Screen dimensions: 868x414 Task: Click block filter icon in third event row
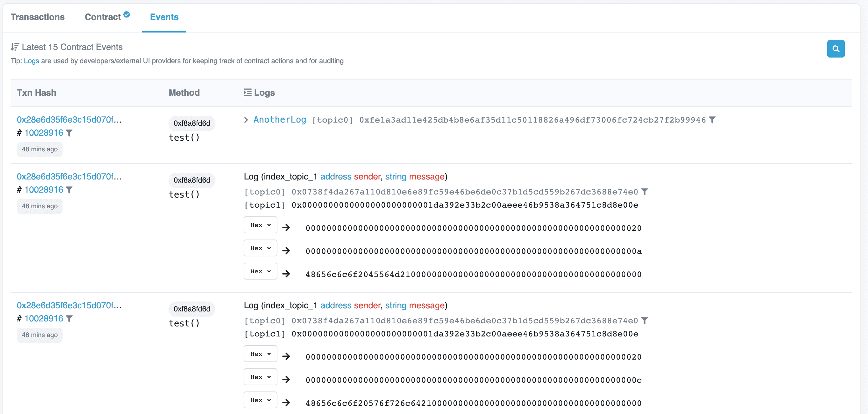[x=70, y=318]
